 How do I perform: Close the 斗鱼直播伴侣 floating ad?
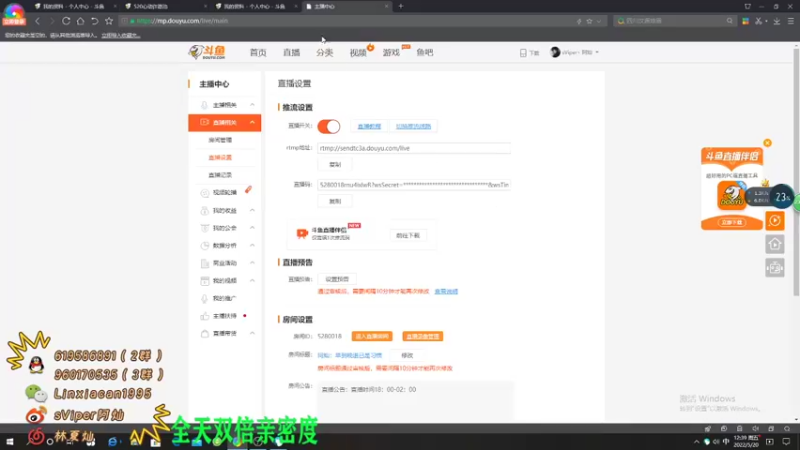tap(767, 143)
